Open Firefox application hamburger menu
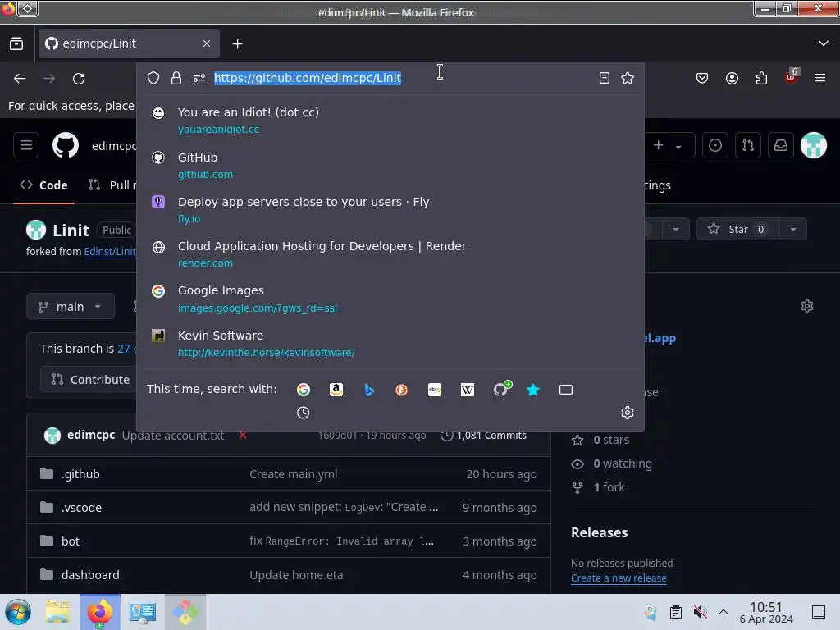840x630 pixels. coord(820,78)
